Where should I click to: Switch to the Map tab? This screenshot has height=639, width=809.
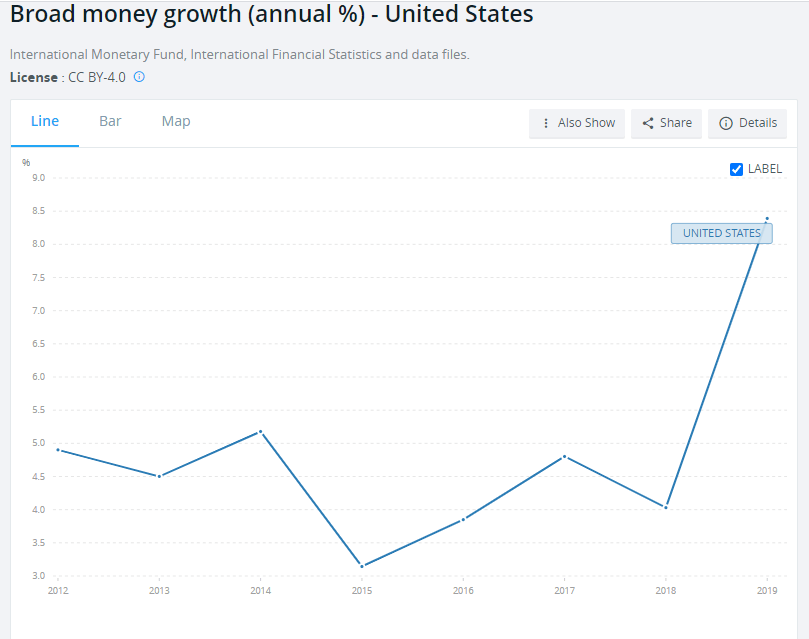176,121
